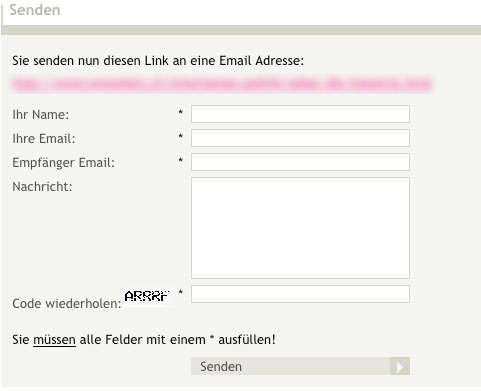Focus the Empfänger Email text field
This screenshot has width=481, height=391.
click(300, 162)
